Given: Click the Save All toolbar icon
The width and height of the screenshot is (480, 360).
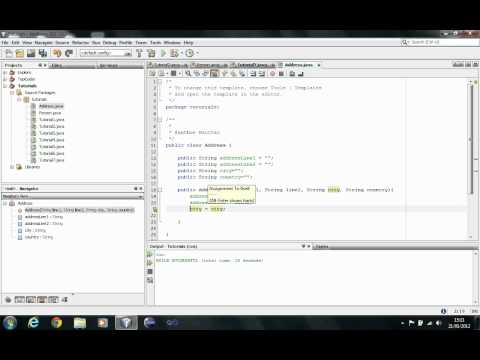Looking at the screenshot, I should click(x=43, y=53).
